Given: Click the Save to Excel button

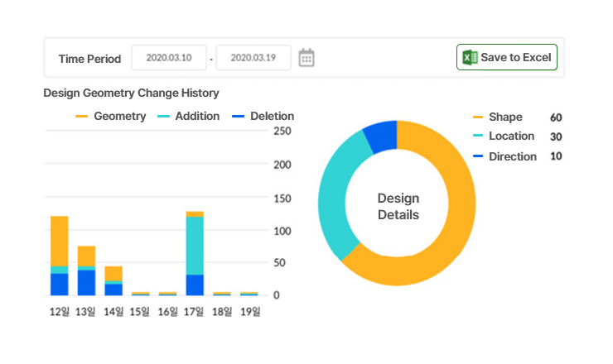Looking at the screenshot, I should point(507,58).
